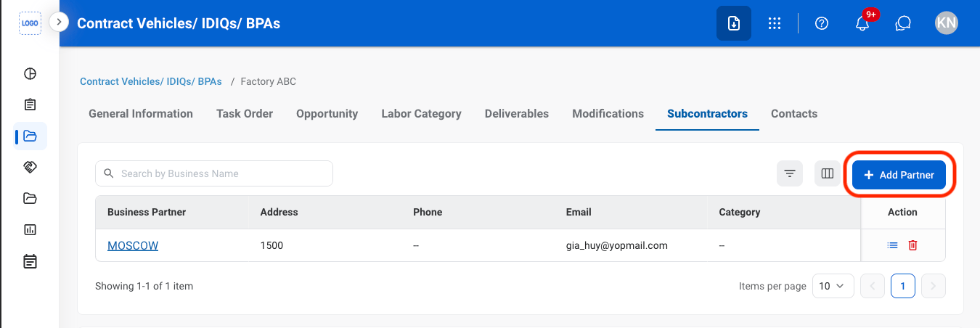Focus the Search by Business Name field

(214, 173)
